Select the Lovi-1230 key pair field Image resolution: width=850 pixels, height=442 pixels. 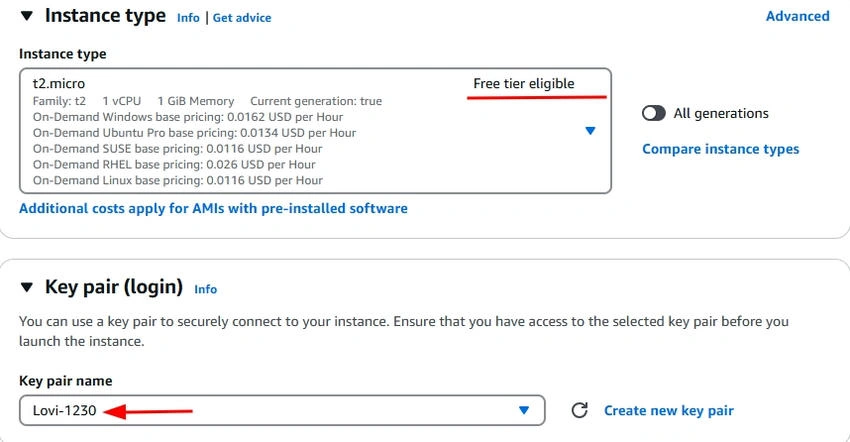click(x=282, y=411)
